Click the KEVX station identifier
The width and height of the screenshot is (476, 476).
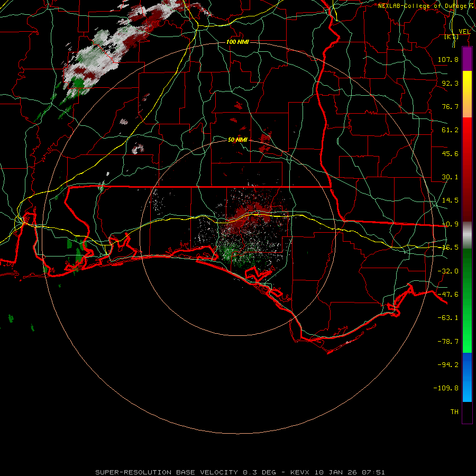click(300, 472)
